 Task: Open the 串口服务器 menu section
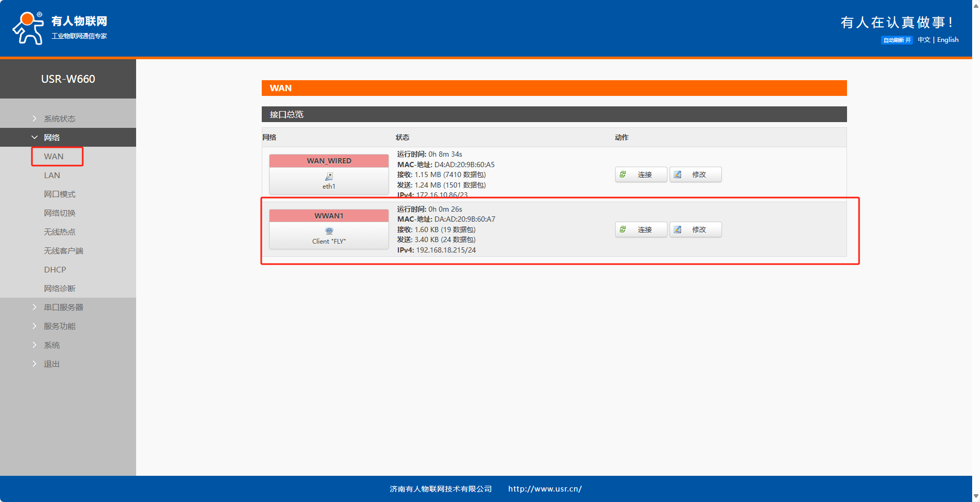[x=63, y=308]
